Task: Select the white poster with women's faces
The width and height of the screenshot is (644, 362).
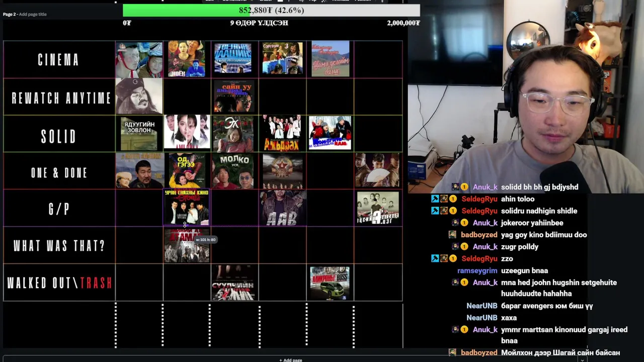Action: click(187, 132)
